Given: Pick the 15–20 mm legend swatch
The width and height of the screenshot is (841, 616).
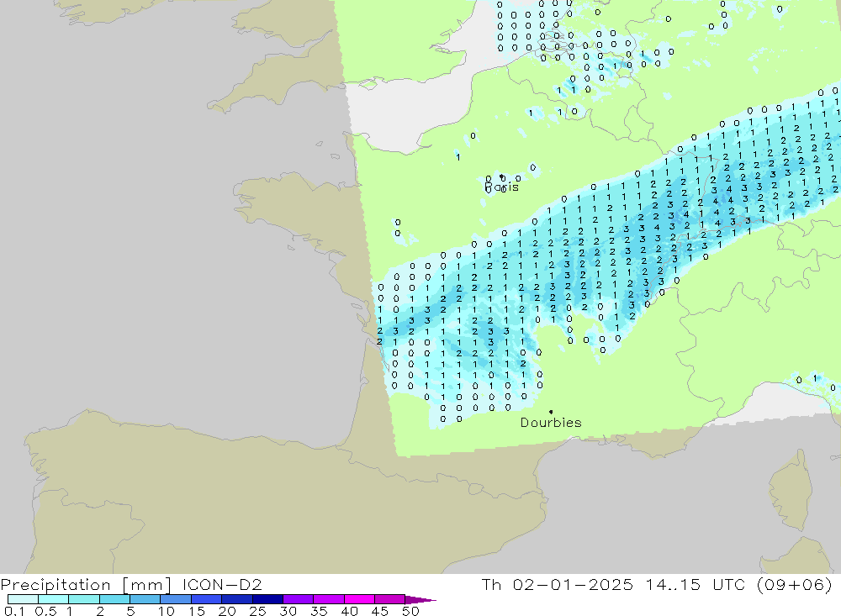Looking at the screenshot, I should [x=206, y=599].
